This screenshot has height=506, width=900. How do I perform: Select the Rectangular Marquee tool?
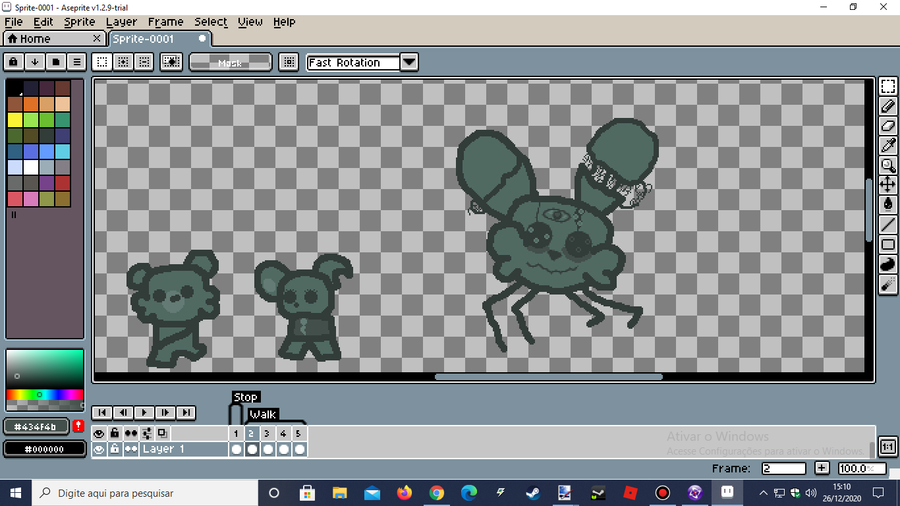pos(887,87)
